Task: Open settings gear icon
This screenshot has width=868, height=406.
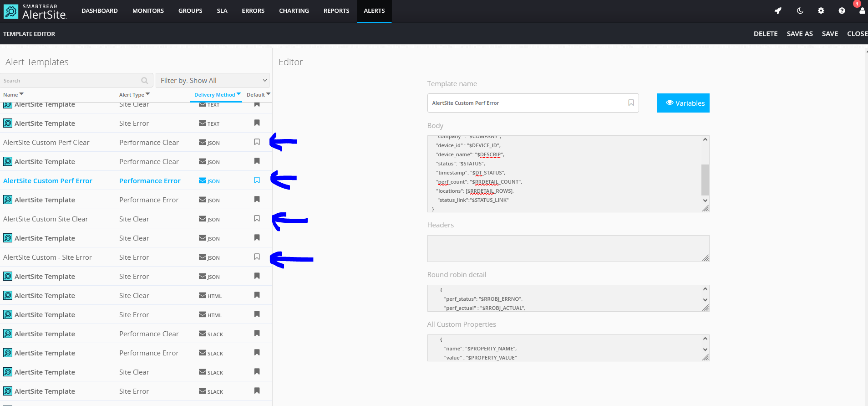Action: (821, 10)
